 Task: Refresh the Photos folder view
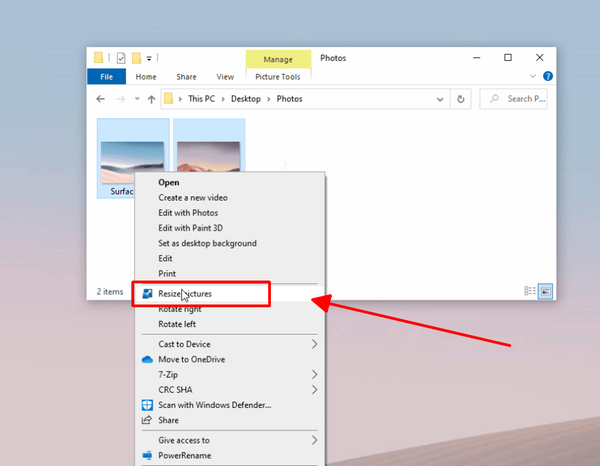click(461, 99)
